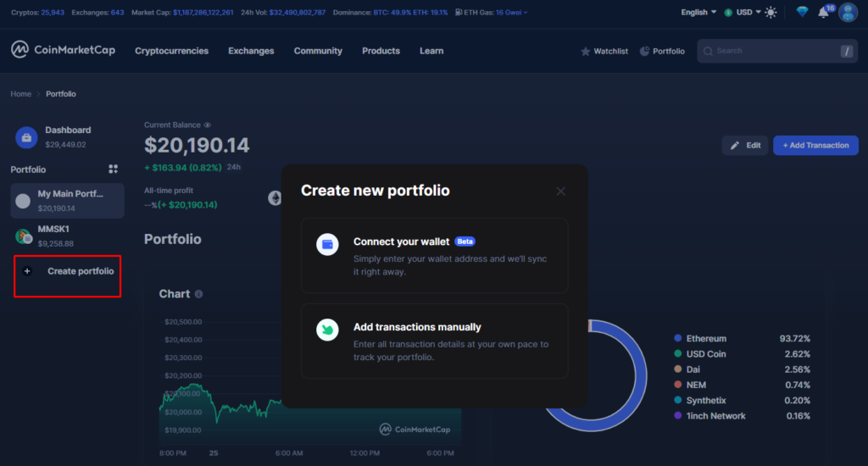Viewport: 868px width, 466px height.
Task: Open the English language dropdown
Action: (698, 12)
